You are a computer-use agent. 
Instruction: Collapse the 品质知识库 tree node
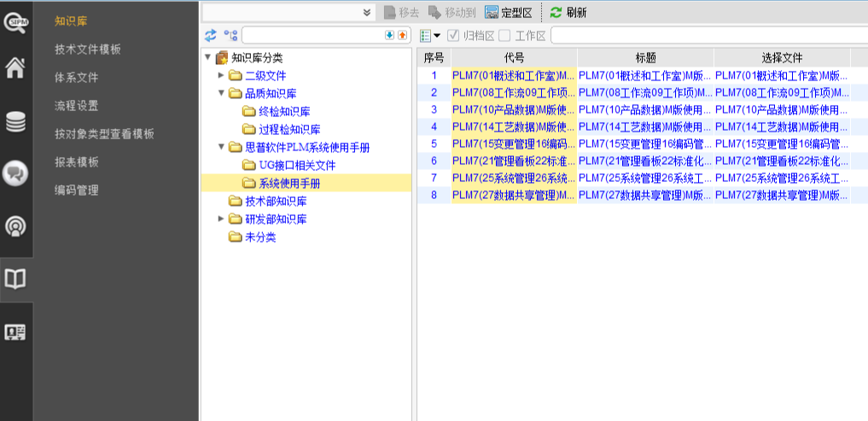tap(221, 94)
